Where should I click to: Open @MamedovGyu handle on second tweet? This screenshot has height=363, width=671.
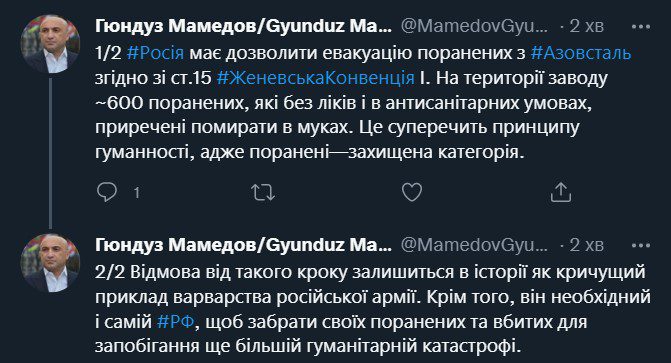pos(474,245)
